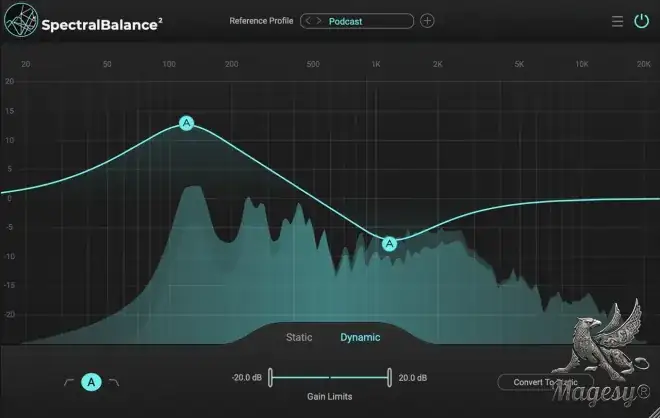Screen dimensions: 660x418
Task: Click the Reference Profile label
Action: point(261,21)
